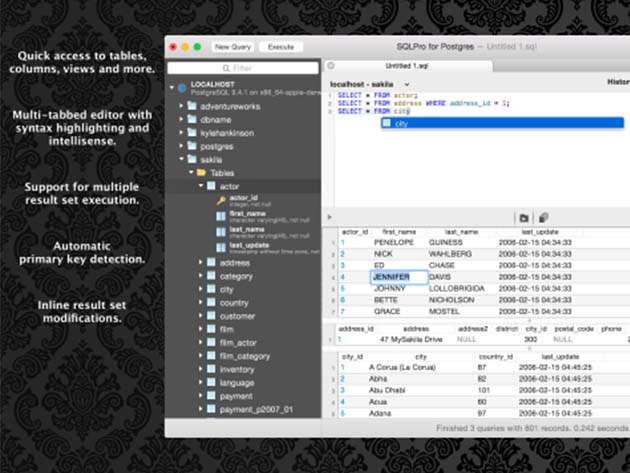
Task: Collapse the sakila database
Action: click(x=181, y=159)
